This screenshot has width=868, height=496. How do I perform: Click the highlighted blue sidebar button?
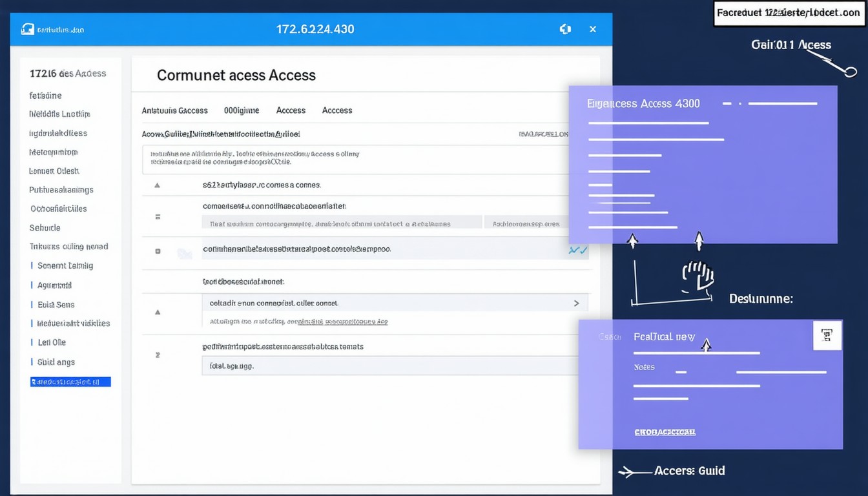[70, 382]
